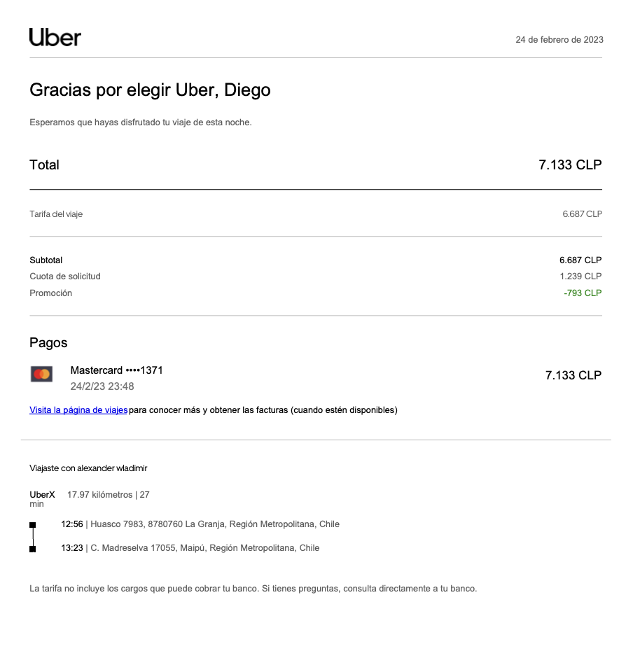
Task: Select the C. Madreselva 17055 drop-off address
Action: (x=204, y=548)
